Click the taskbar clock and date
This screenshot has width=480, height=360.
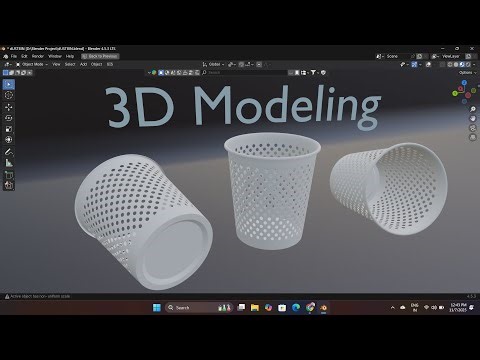(458, 307)
